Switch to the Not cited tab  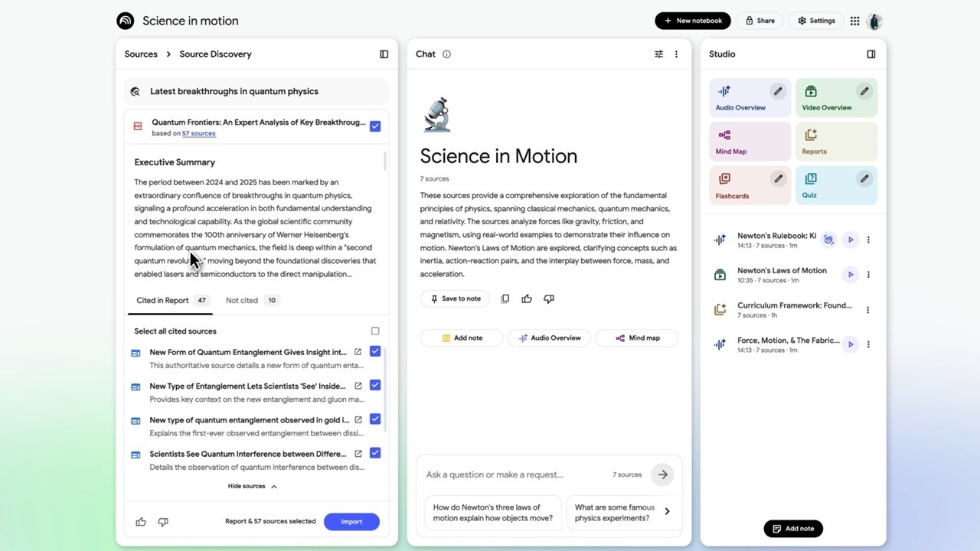tap(242, 301)
